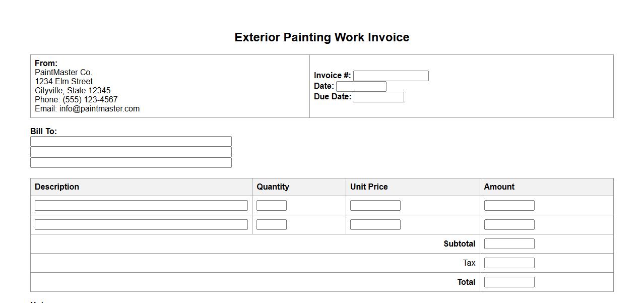Image resolution: width=644 pixels, height=303 pixels.
Task: Focus second row Unit Price field
Action: (x=375, y=225)
